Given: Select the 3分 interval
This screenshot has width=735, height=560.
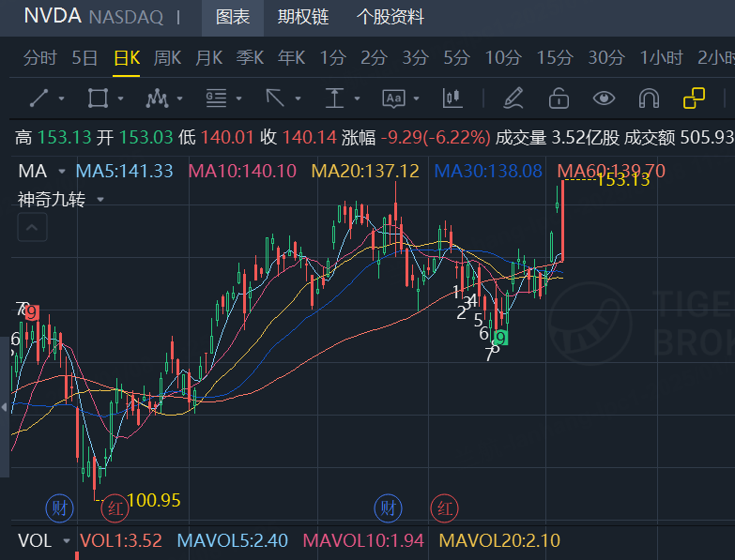Looking at the screenshot, I should point(415,58).
